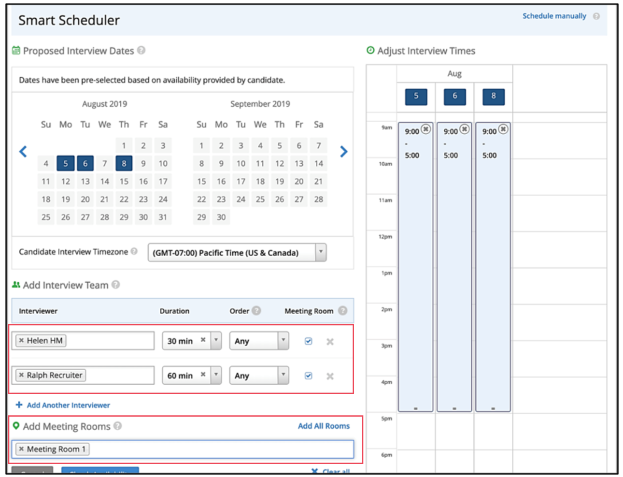623x477 pixels.
Task: Select September 25 in the calendar
Action: 260,199
